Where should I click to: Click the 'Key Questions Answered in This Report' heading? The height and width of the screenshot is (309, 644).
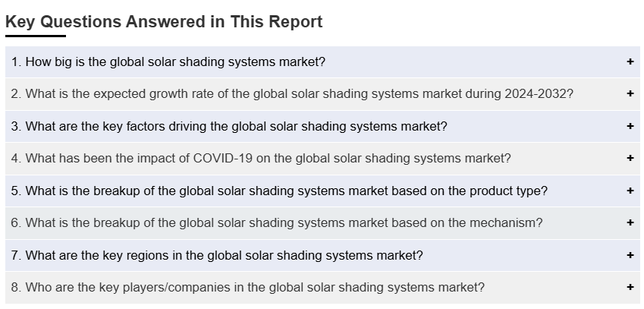click(x=164, y=22)
